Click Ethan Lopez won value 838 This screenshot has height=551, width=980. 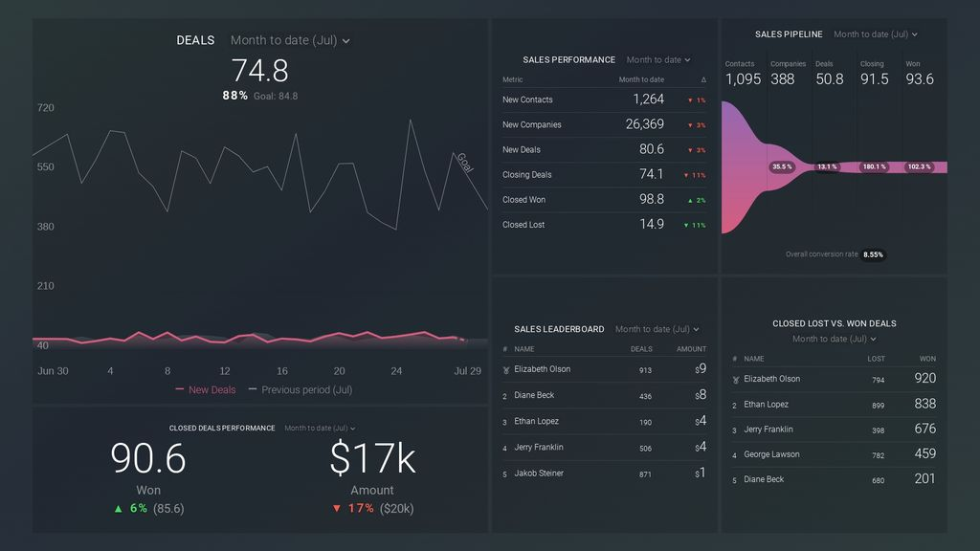[x=925, y=405]
